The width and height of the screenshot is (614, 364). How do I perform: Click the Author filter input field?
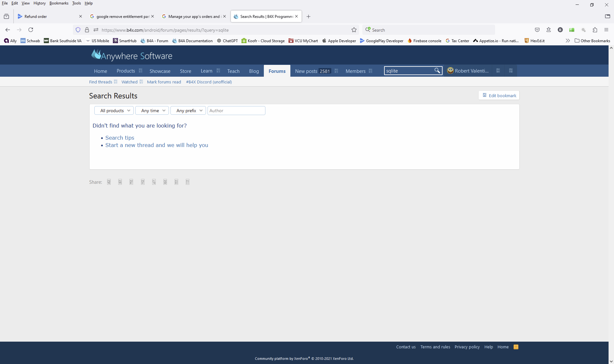[x=236, y=111]
